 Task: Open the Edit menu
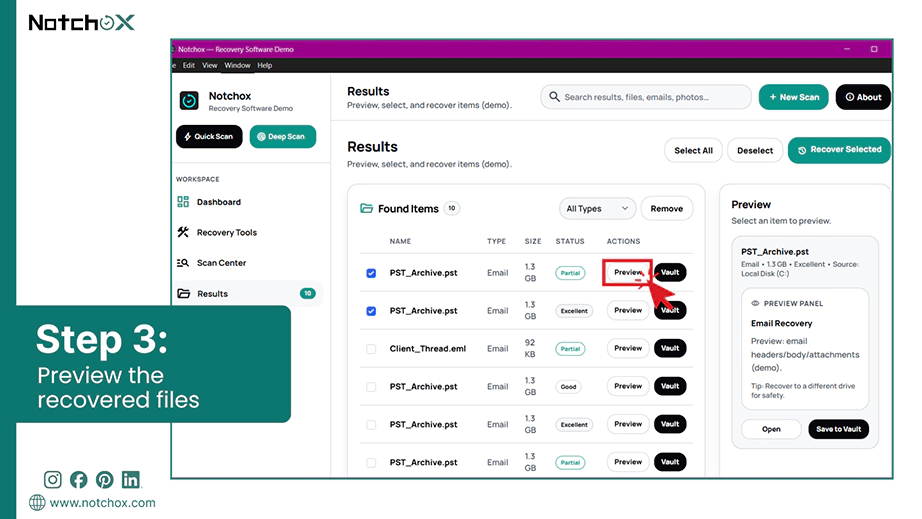coord(189,65)
